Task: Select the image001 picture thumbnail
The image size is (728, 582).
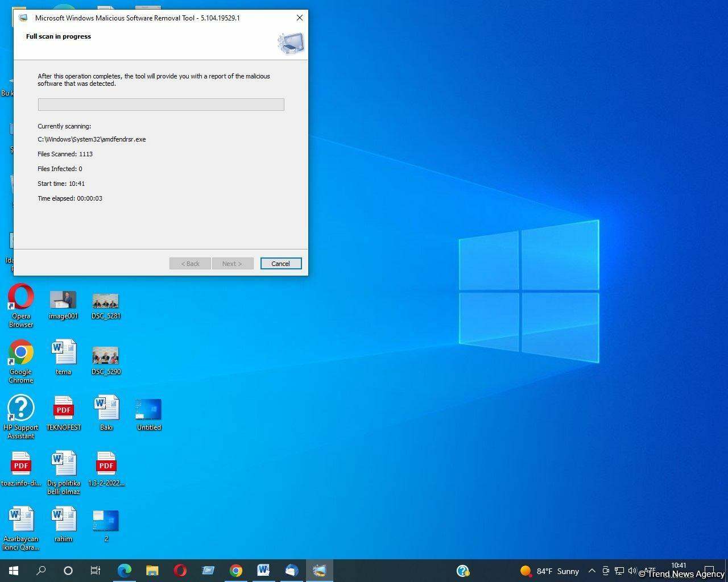Action: coord(63,305)
